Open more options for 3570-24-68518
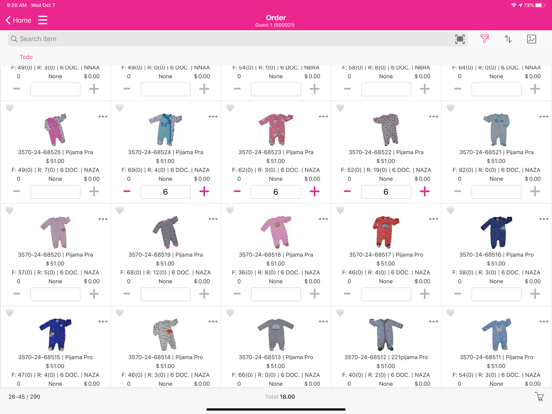Viewport: 552px width, 414px height. point(323,219)
